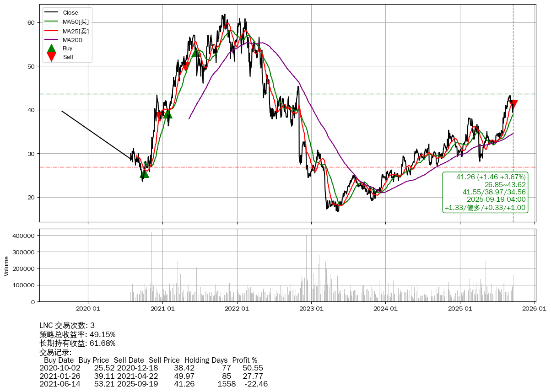Click the 2023-01 label on the x-axis
This screenshot has height=392, width=551.
click(311, 309)
